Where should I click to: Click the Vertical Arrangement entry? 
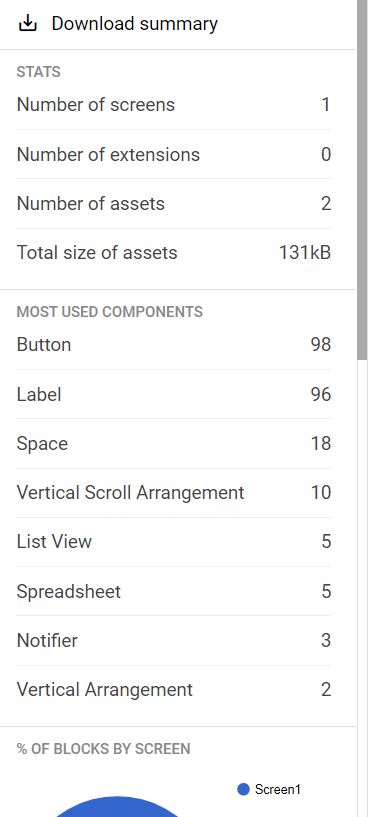click(x=174, y=690)
